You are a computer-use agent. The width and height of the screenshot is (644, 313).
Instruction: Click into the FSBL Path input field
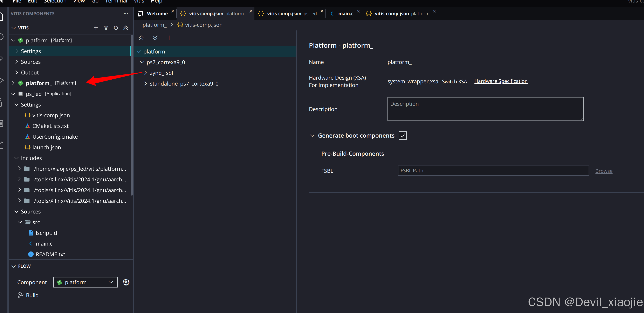(x=493, y=171)
